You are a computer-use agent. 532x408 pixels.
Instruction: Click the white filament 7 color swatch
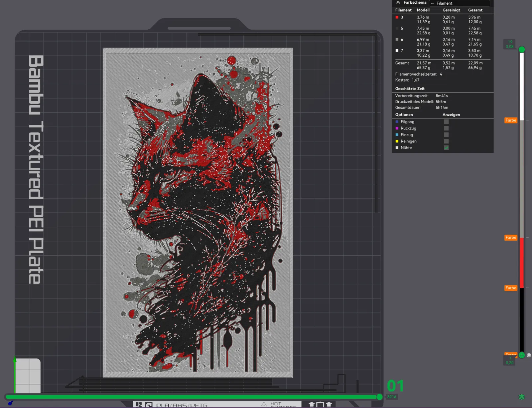tap(397, 51)
